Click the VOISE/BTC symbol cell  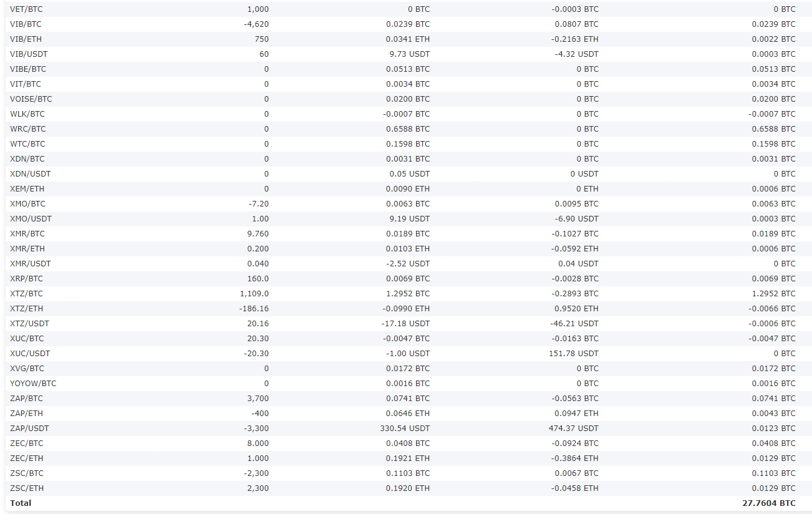click(31, 99)
